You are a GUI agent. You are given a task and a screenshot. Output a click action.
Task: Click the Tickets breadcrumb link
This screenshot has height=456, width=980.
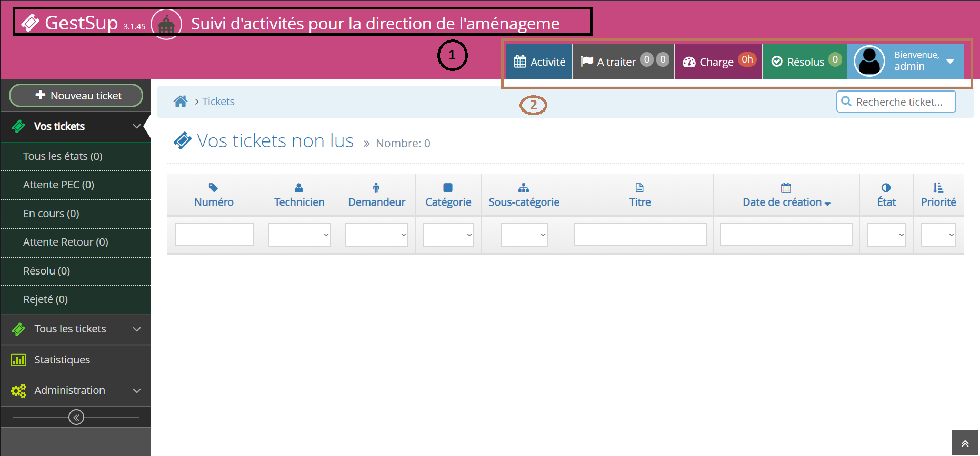coord(218,102)
